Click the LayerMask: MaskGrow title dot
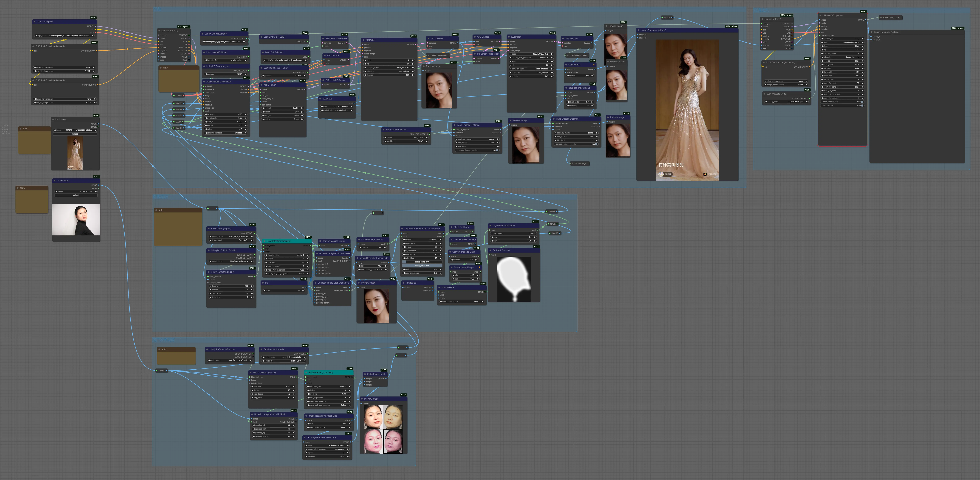The height and width of the screenshot is (480, 980). click(490, 226)
